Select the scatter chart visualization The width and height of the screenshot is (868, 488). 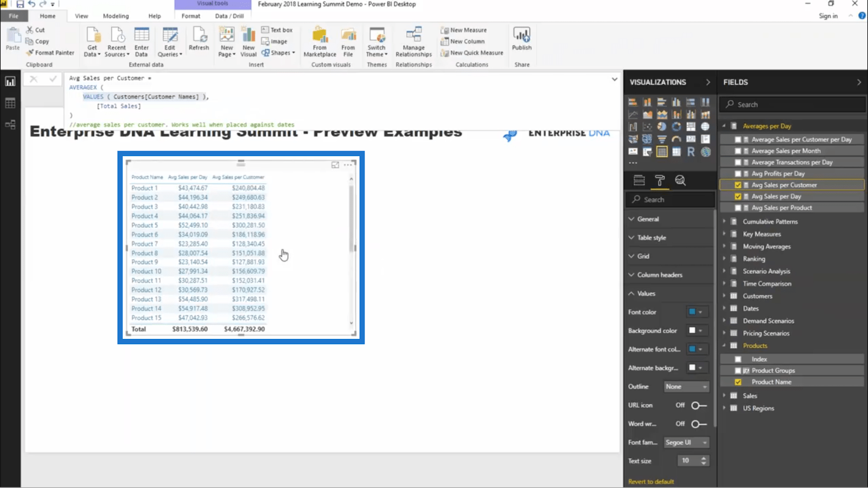pos(647,126)
